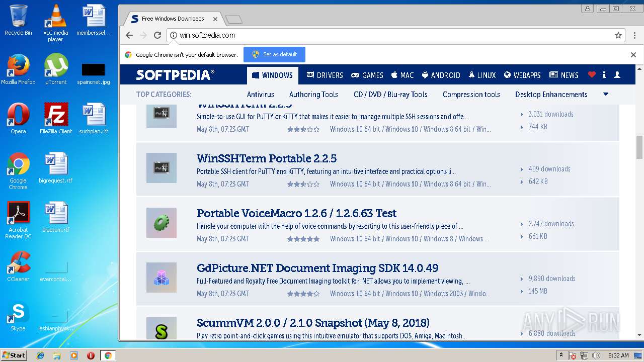Launch Acrobat Reader DC from the desktop
The width and height of the screenshot is (644, 362).
18,220
